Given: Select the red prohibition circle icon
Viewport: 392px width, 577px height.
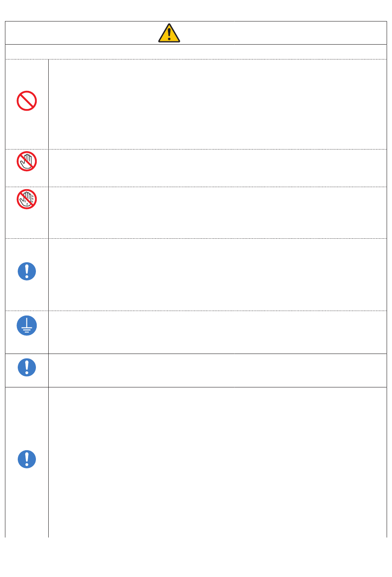Looking at the screenshot, I should click(27, 101).
